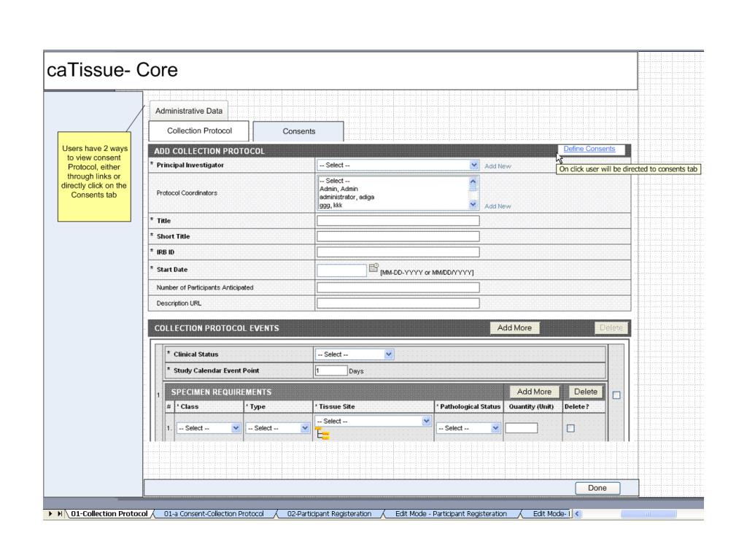This screenshot has height=560, width=747.
Task: Click Delete in Collection Protocol Events header
Action: pyautogui.click(x=611, y=327)
